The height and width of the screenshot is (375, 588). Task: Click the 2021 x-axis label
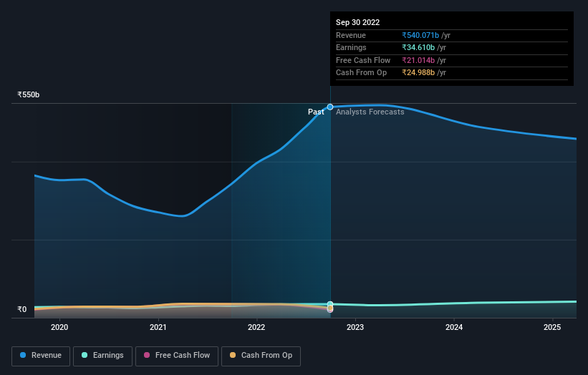158,328
